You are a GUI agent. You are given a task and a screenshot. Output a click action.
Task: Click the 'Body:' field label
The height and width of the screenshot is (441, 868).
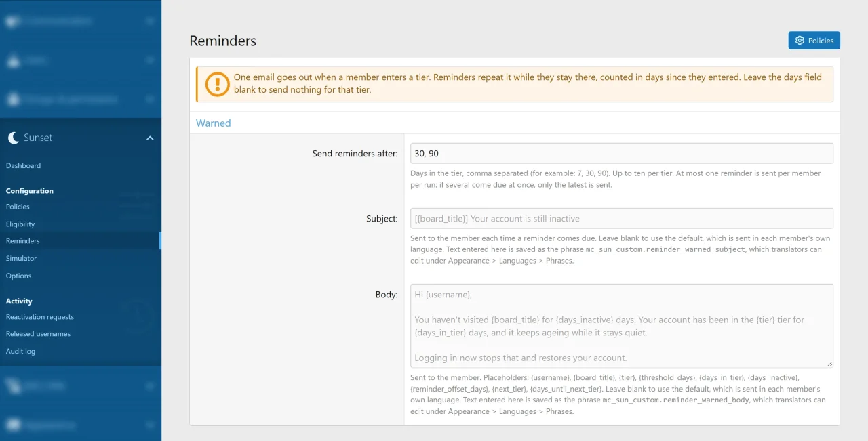pos(387,295)
